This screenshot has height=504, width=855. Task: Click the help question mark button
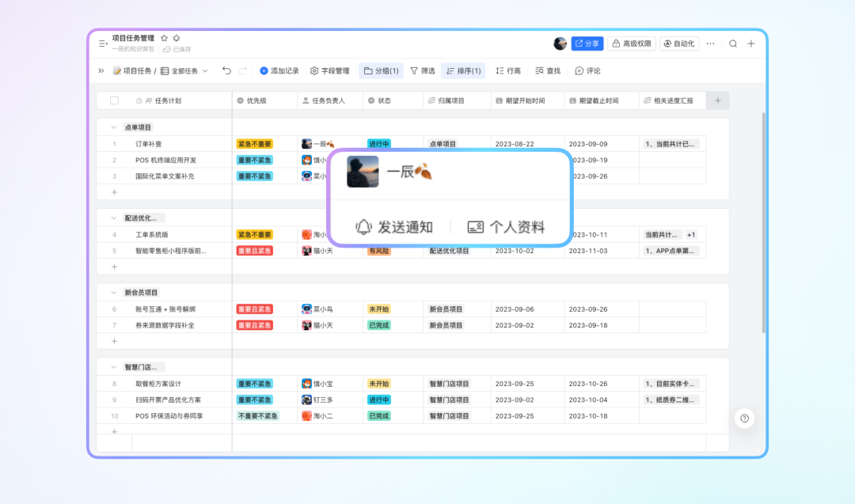click(x=744, y=419)
